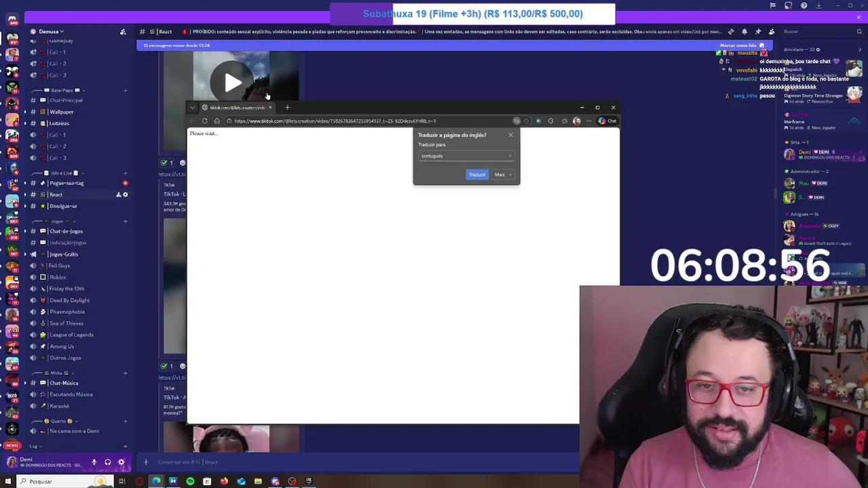Click the checkmark reaction under the first video

tap(167, 163)
